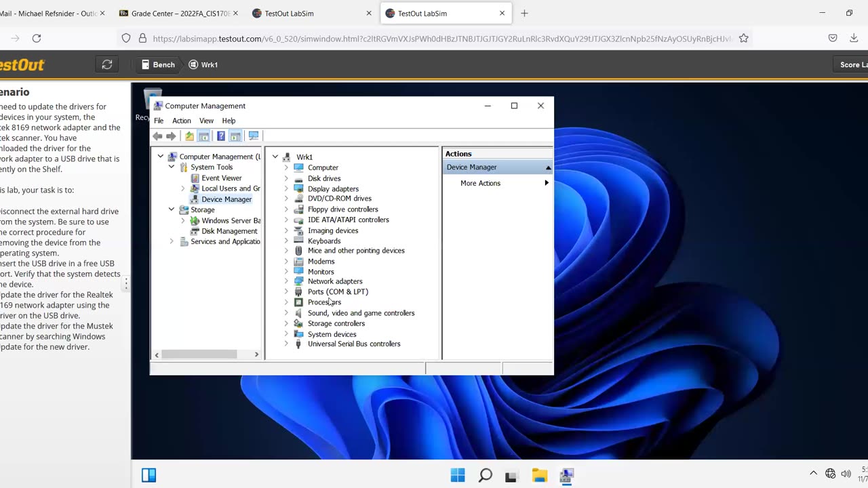Click the Computer Management icon on simulated taskbar
The image size is (868, 488).
tap(566, 475)
